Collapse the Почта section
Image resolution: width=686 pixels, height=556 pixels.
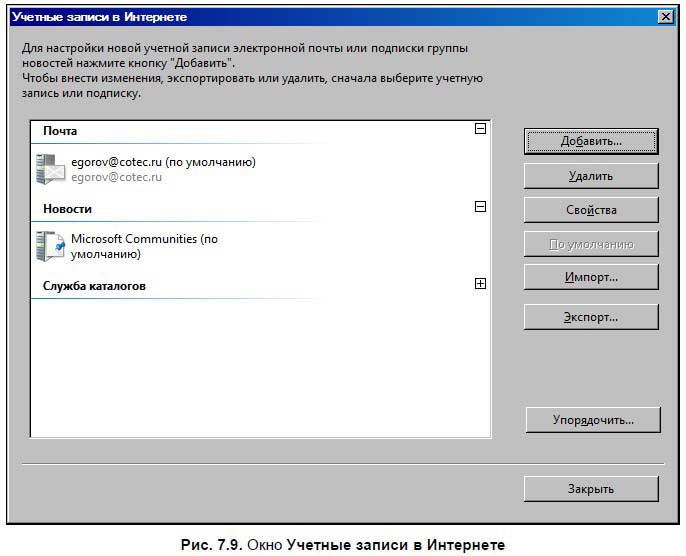click(480, 129)
